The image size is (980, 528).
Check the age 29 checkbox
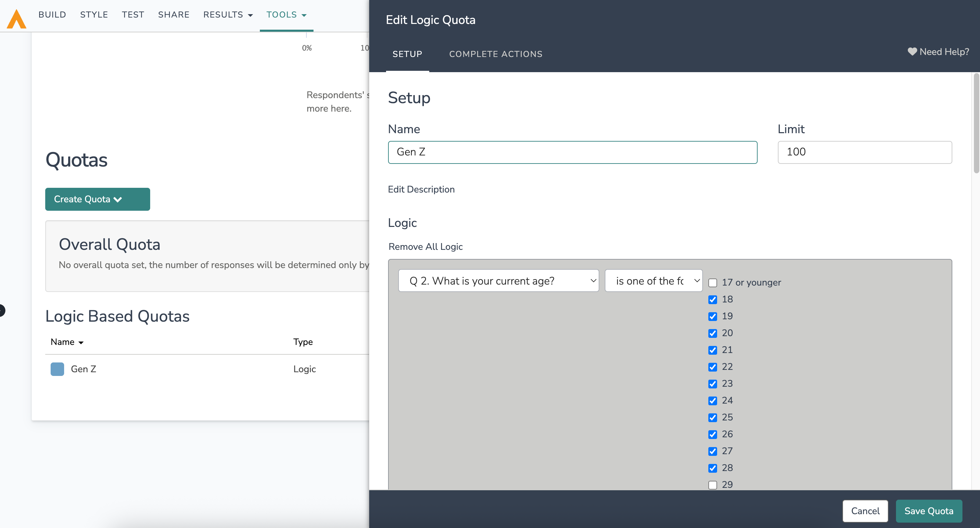pyautogui.click(x=712, y=485)
